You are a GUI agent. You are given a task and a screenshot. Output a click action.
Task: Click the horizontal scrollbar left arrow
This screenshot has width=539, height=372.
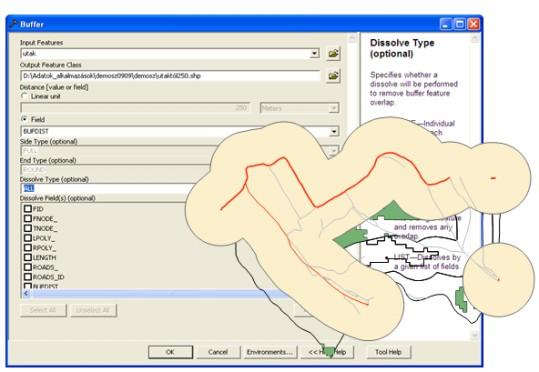pyautogui.click(x=26, y=293)
